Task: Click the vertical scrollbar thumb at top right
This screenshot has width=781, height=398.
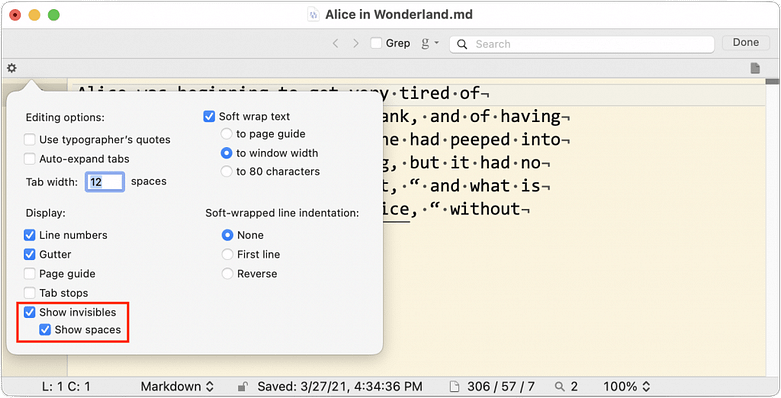Action: pos(773,81)
